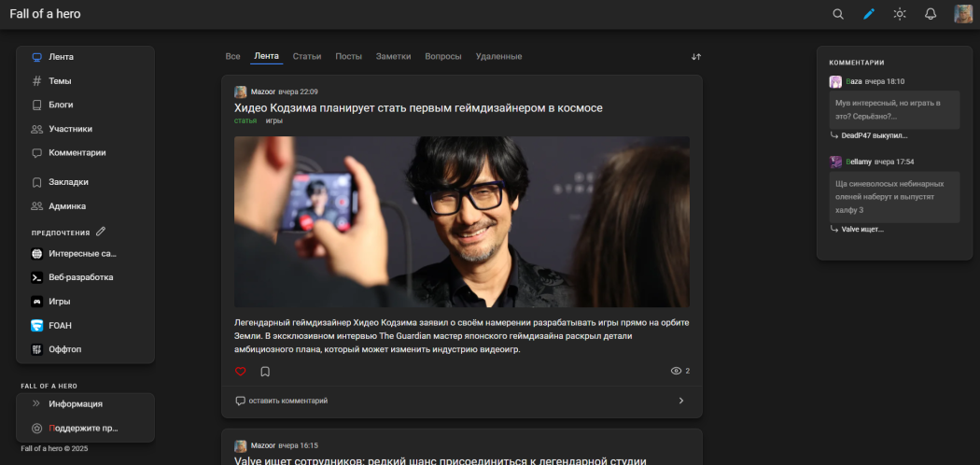Screen dimensions: 980x465
Task: Open Baza's comment Мув интересный
Action: [x=894, y=109]
